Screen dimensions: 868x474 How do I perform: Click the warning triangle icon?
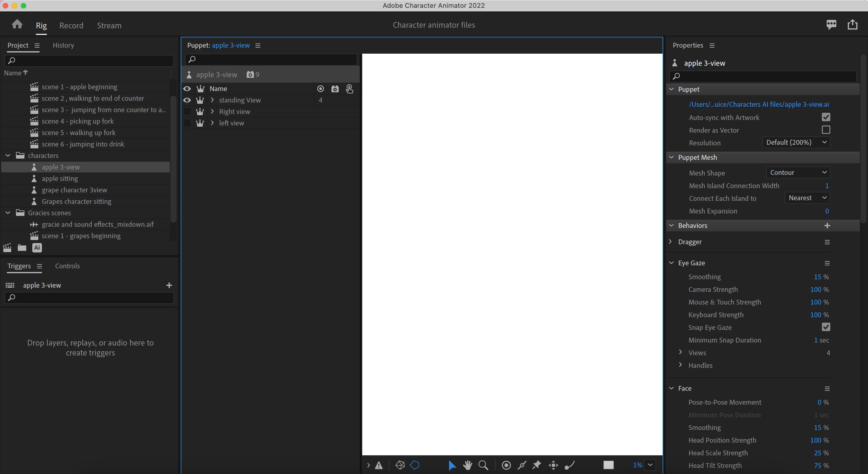pos(379,466)
